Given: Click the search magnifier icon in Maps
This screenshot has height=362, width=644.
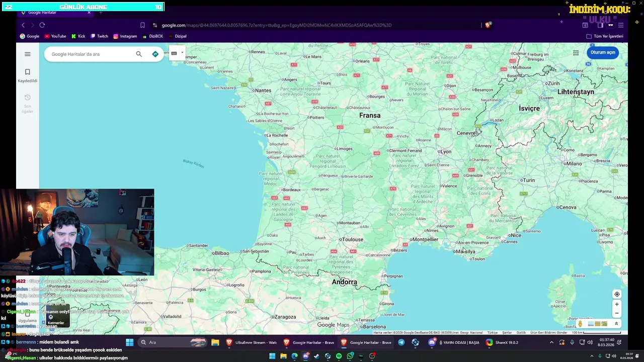Looking at the screenshot, I should click(x=139, y=54).
